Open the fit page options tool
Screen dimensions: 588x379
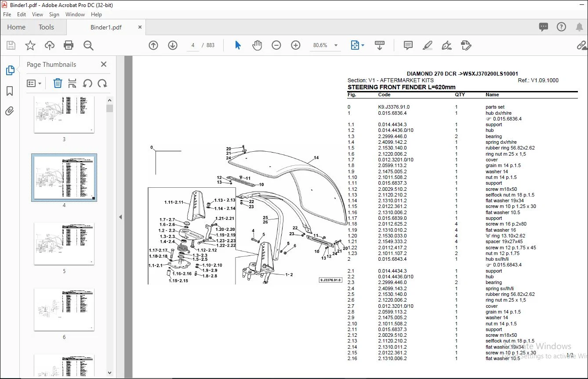point(357,45)
